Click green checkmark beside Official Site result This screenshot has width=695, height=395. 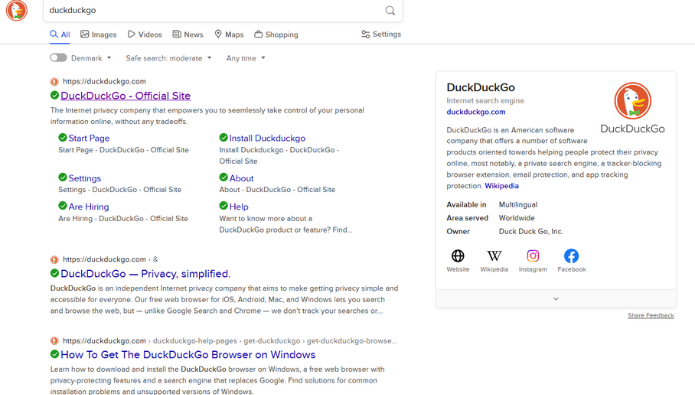[x=55, y=95]
